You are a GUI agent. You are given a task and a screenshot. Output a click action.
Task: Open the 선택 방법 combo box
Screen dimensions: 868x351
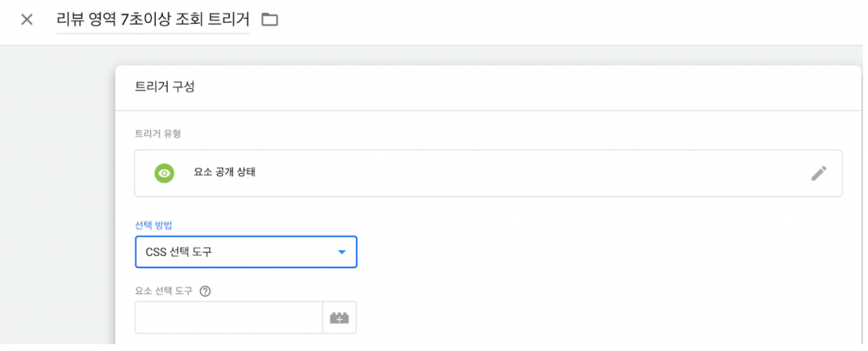246,253
